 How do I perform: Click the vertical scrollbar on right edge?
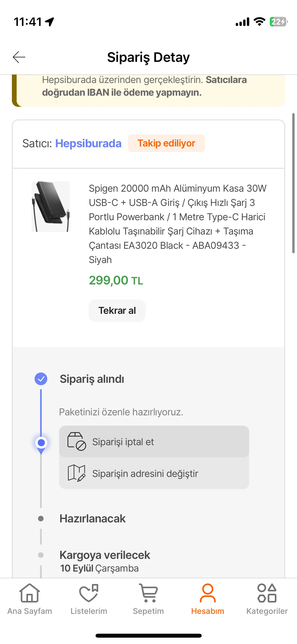pos(293,183)
